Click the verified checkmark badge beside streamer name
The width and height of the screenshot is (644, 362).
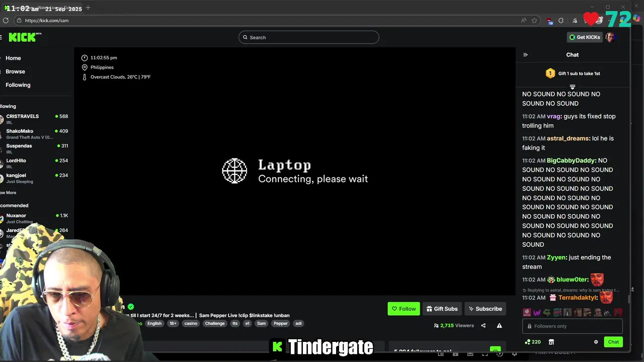131,307
